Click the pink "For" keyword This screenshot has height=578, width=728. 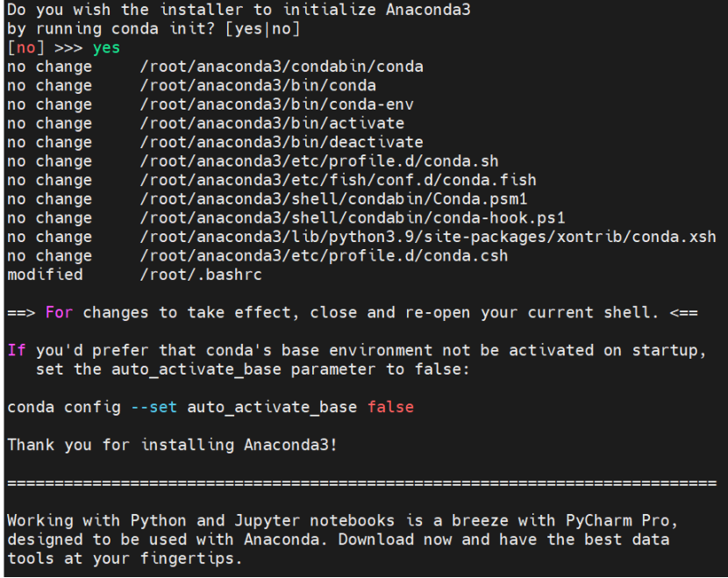59,312
